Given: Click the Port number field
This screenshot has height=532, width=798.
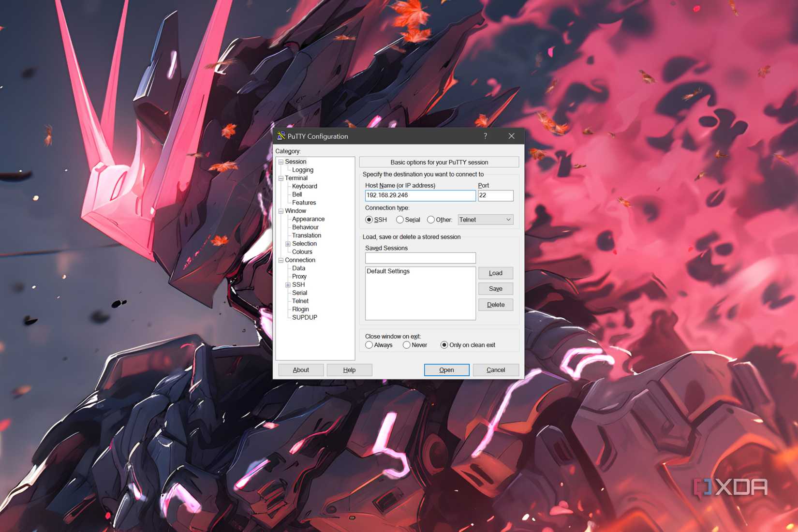Looking at the screenshot, I should click(496, 195).
